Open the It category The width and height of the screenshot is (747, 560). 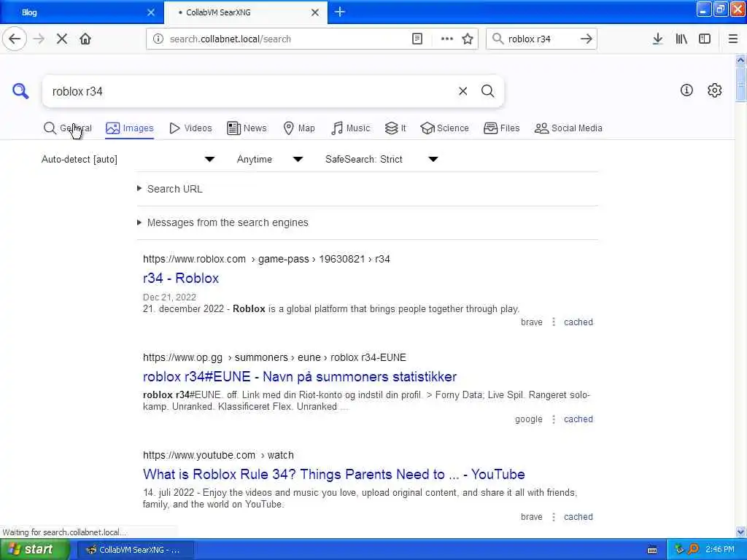tap(395, 128)
